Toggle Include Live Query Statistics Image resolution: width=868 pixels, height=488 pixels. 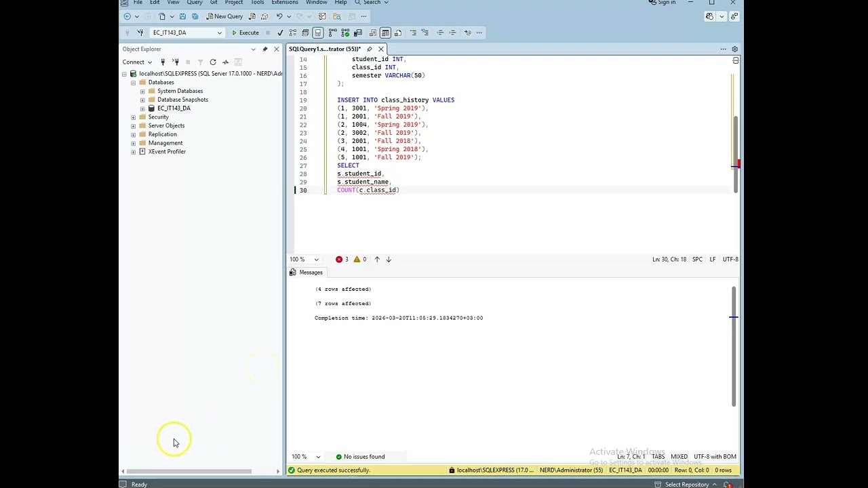pyautogui.click(x=346, y=33)
